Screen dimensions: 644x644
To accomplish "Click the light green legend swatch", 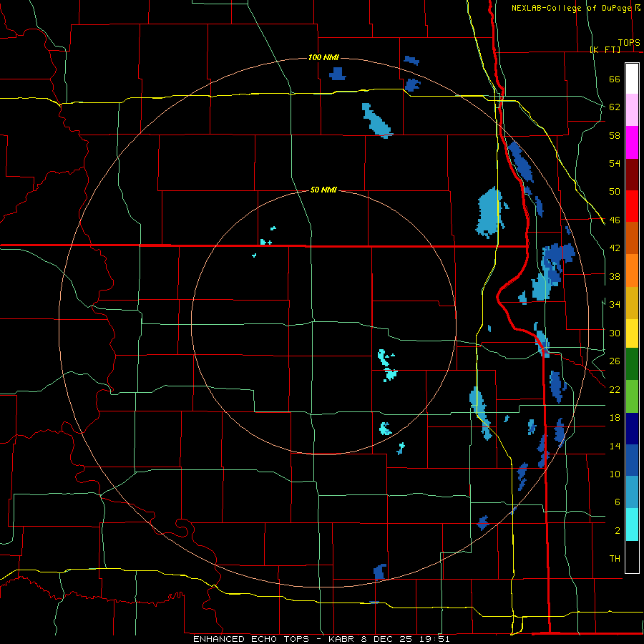I will tap(632, 396).
